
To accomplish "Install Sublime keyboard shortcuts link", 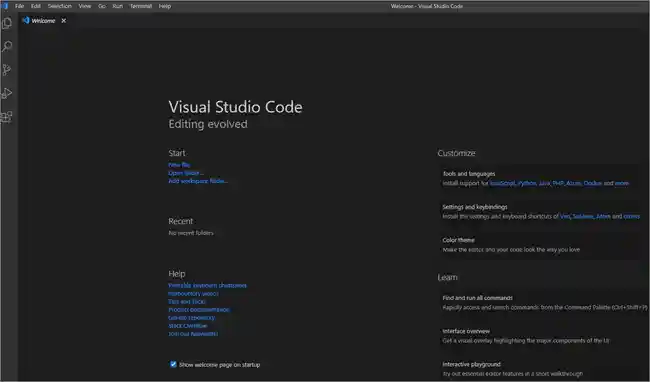I will point(583,216).
